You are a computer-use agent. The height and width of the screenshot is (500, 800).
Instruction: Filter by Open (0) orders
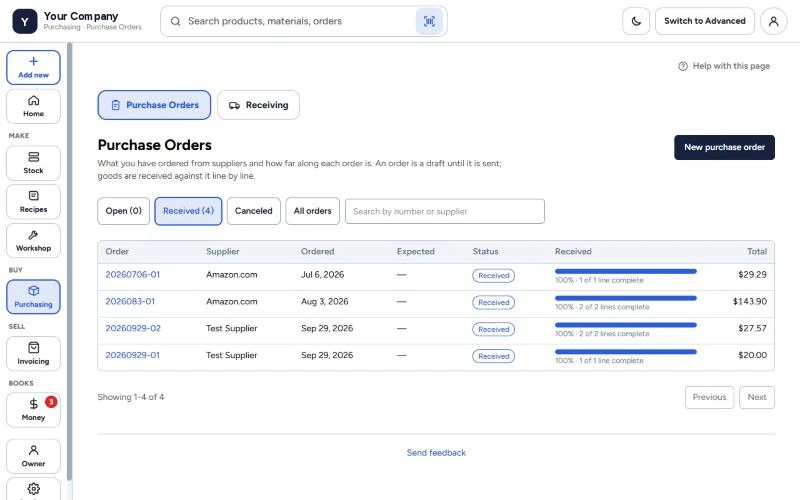(123, 211)
